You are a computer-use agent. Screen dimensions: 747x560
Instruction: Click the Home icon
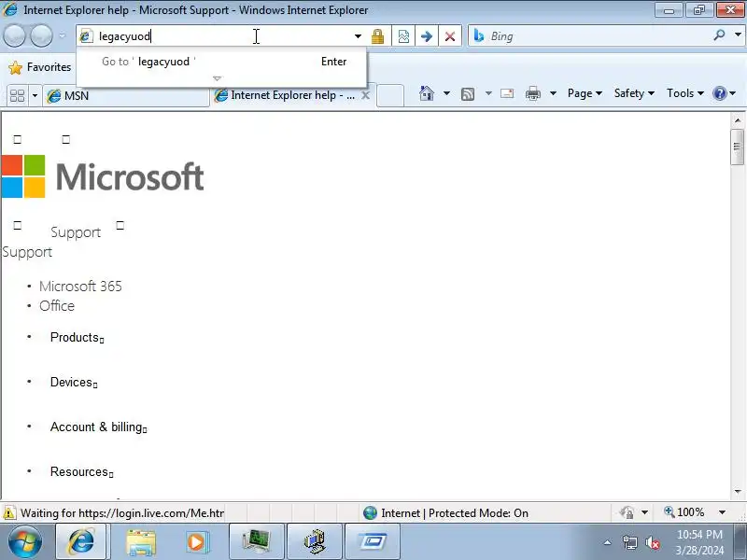427,93
